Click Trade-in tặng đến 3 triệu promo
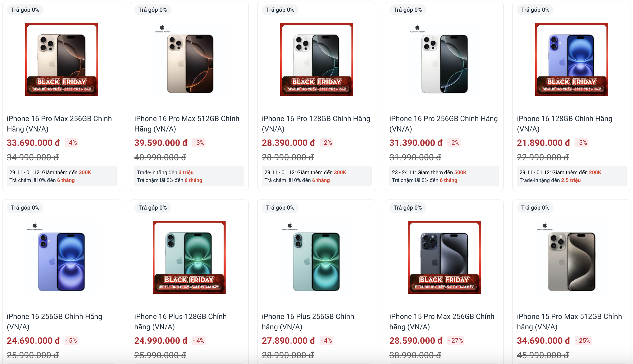The width and height of the screenshot is (633, 364). click(165, 172)
